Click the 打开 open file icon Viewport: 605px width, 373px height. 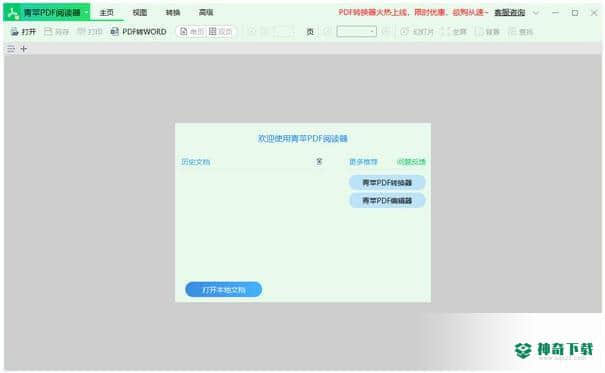tap(15, 32)
